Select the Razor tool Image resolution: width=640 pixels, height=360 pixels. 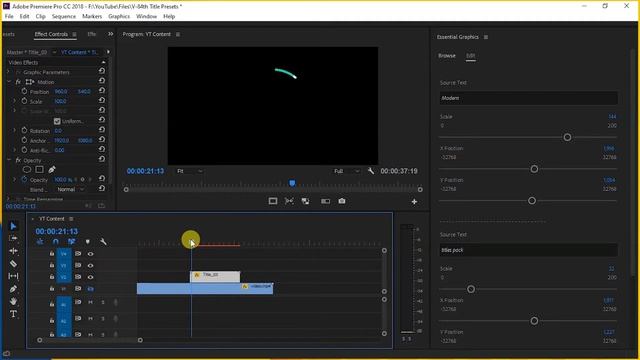pyautogui.click(x=13, y=264)
